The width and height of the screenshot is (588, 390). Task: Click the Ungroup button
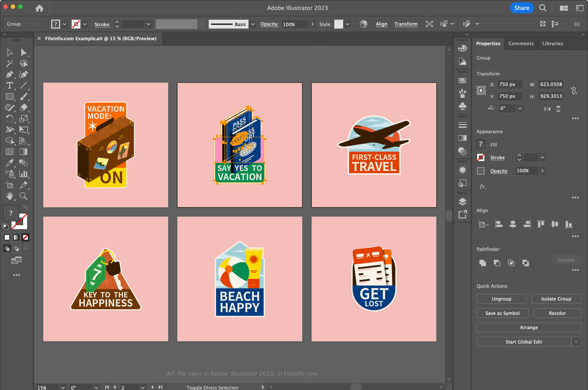[501, 299]
